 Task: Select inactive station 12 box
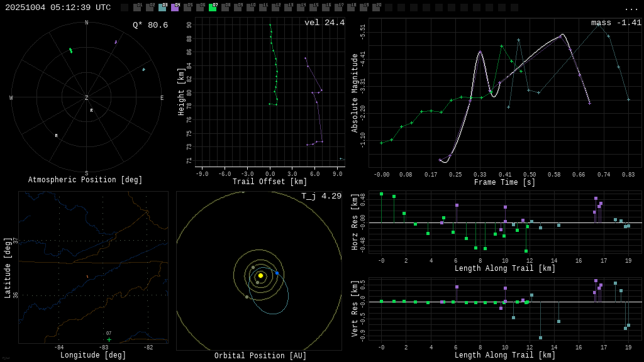275,8
